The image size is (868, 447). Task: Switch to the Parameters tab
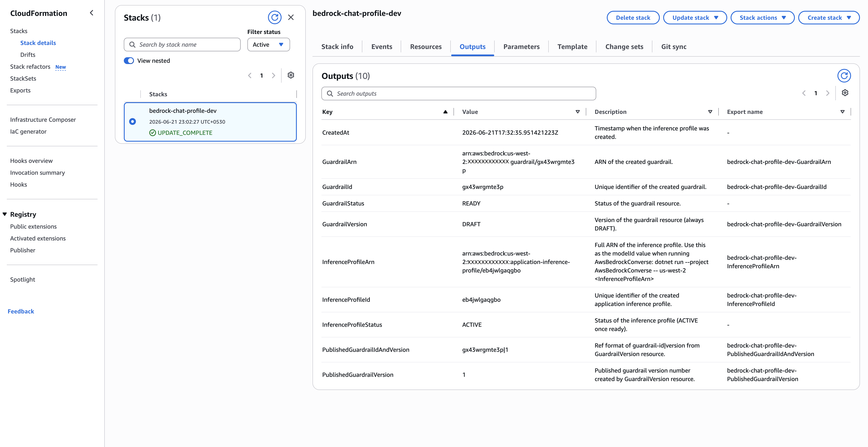coord(521,46)
